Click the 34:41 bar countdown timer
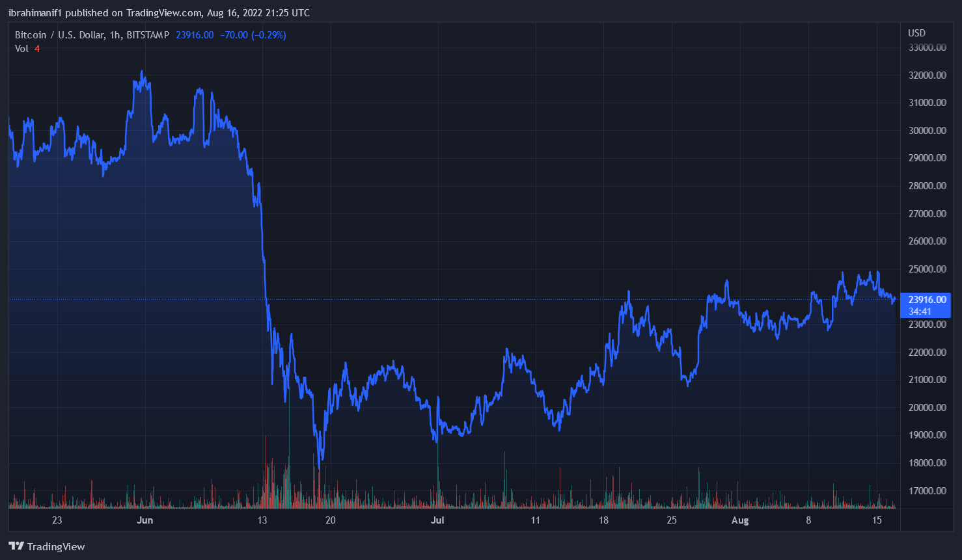962x560 pixels. tap(920, 312)
